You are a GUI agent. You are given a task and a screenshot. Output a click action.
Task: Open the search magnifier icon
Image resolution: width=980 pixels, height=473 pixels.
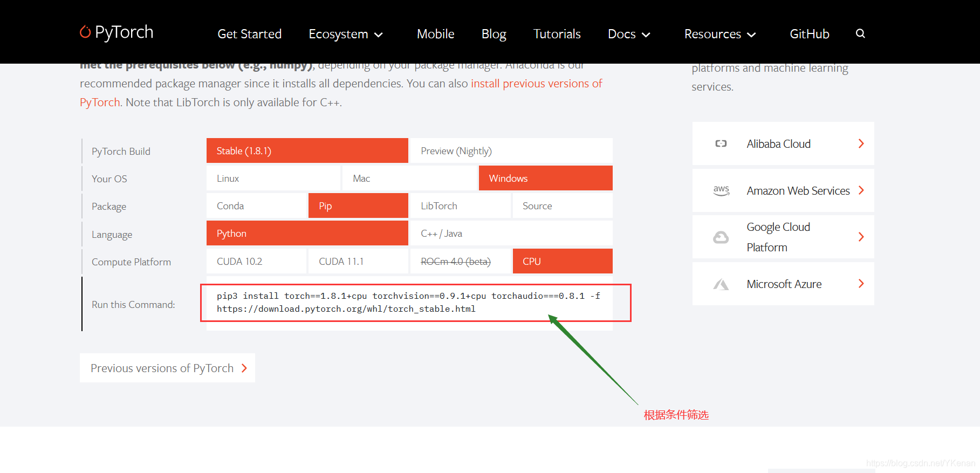point(860,33)
